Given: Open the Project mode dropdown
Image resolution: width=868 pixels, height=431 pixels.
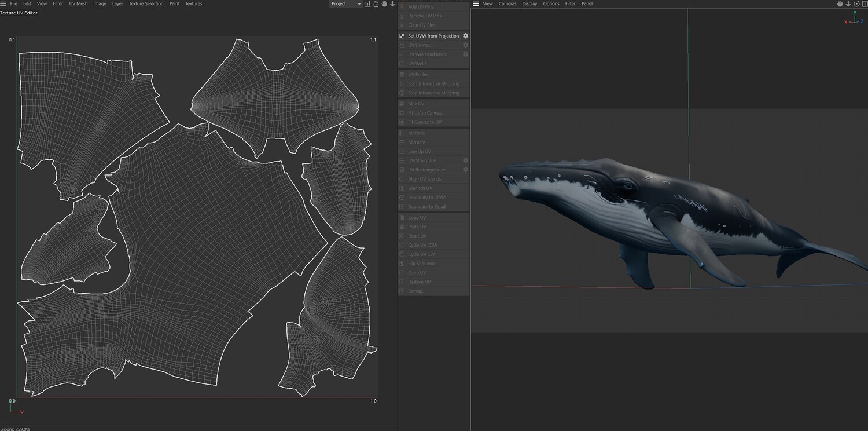Looking at the screenshot, I should tap(345, 4).
